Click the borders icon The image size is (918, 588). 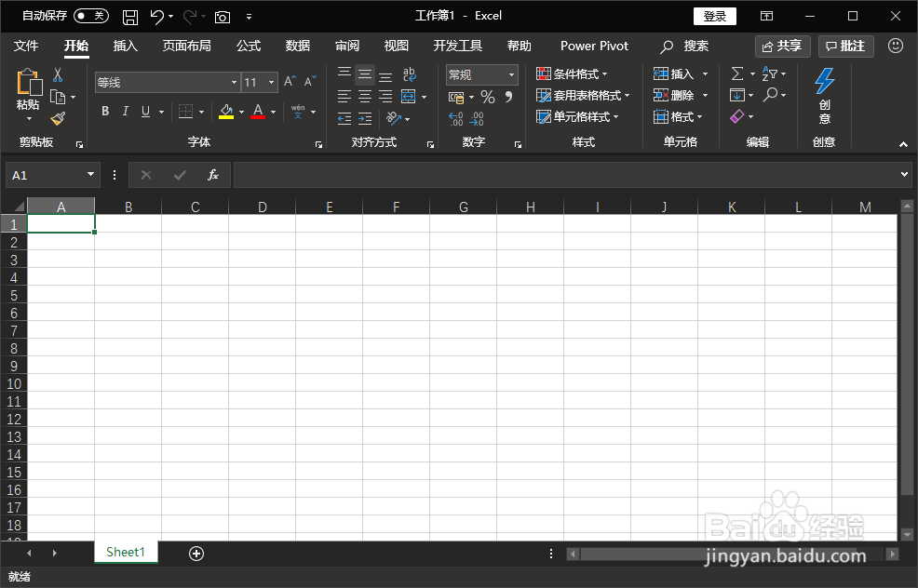[x=185, y=111]
